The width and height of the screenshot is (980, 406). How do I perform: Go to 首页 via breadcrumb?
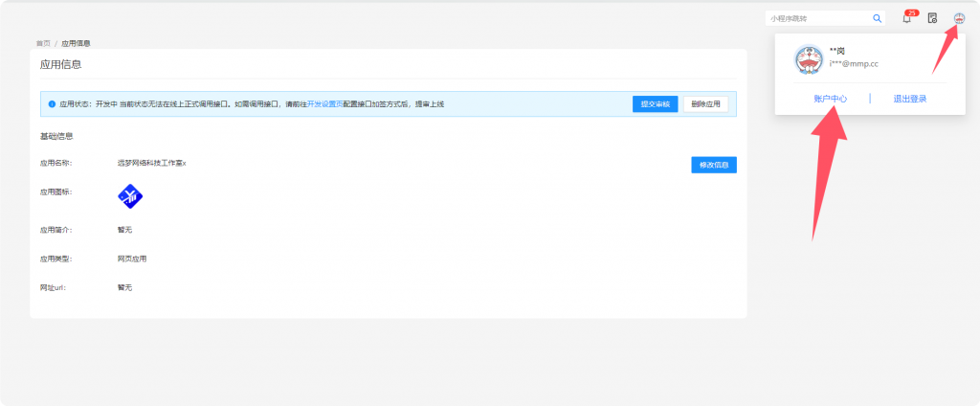[43, 43]
